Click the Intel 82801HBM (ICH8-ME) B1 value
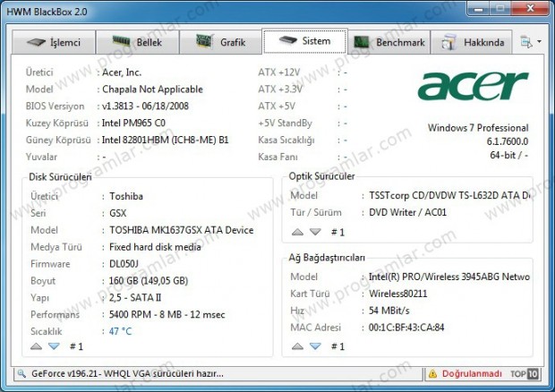Viewport: 555px width, 392px height. [165, 141]
